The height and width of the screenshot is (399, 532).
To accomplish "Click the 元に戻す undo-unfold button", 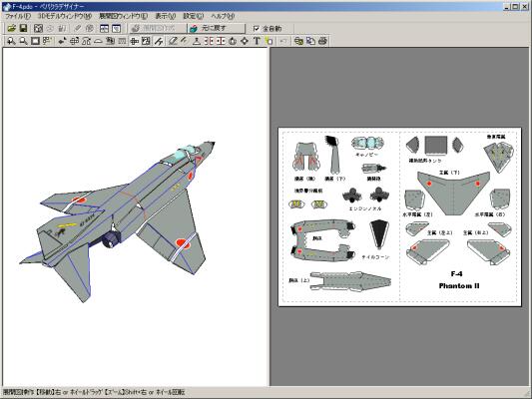I will [217, 29].
